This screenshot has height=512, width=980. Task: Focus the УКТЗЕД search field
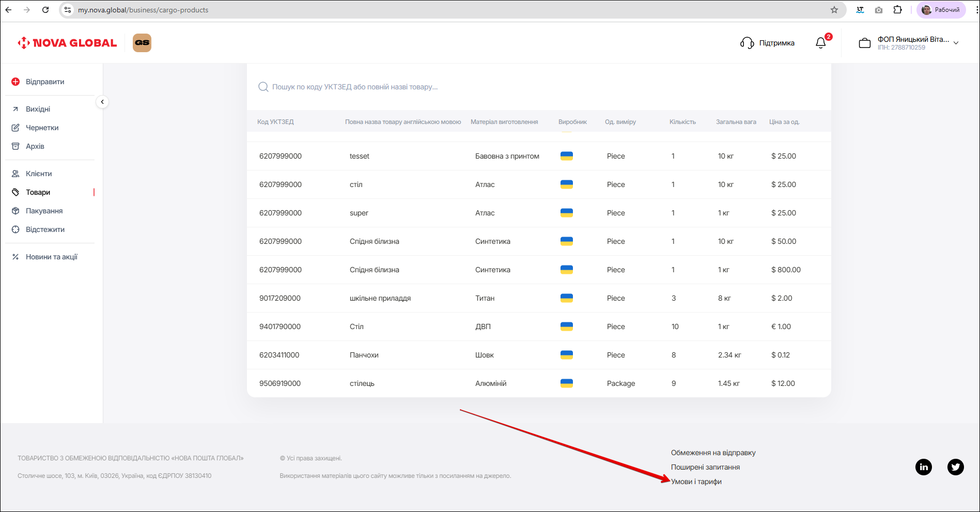pyautogui.click(x=539, y=87)
